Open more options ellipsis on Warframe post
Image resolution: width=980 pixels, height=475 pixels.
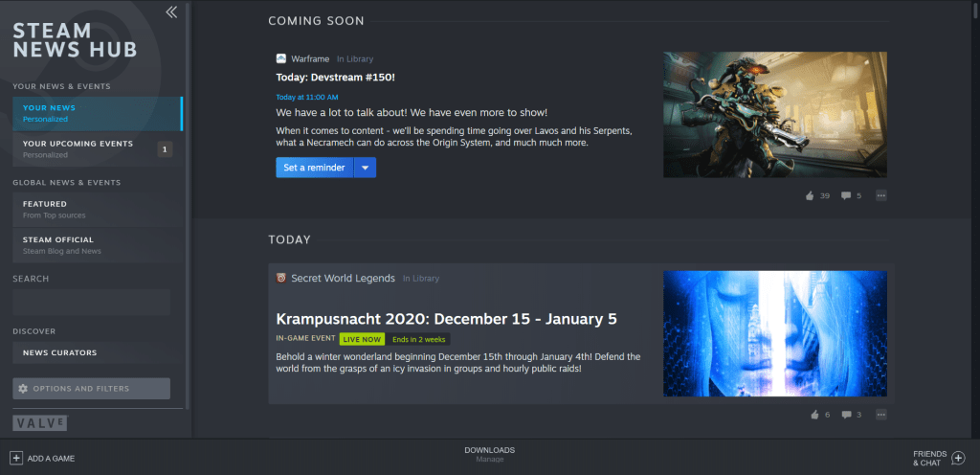click(x=881, y=195)
